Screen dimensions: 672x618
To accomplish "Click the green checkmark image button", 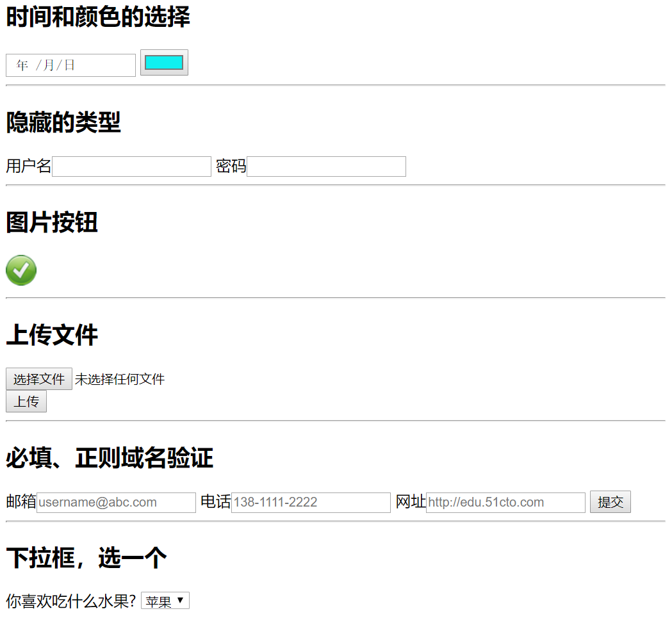I will 21,270.
